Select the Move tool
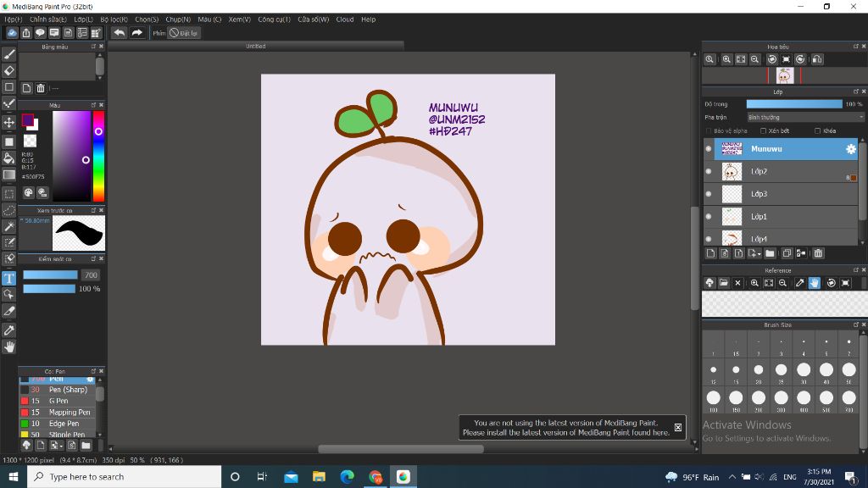This screenshot has height=488, width=868. [8, 122]
